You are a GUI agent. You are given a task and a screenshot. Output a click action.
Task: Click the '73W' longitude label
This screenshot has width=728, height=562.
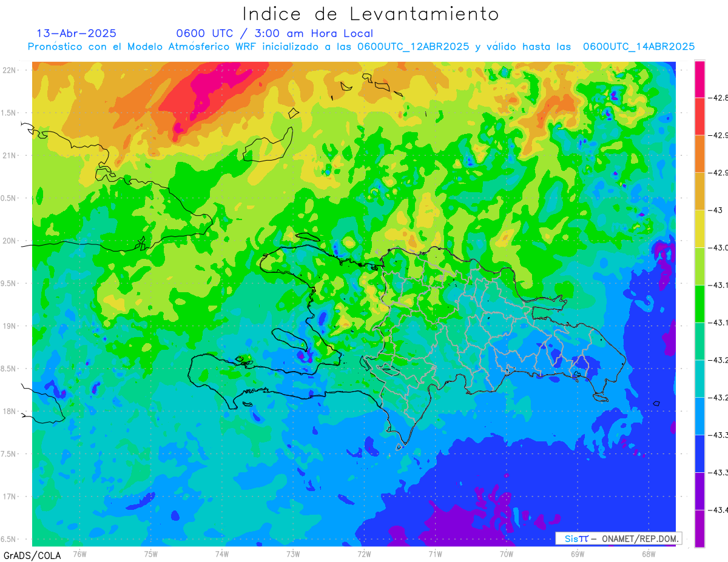coord(293,554)
